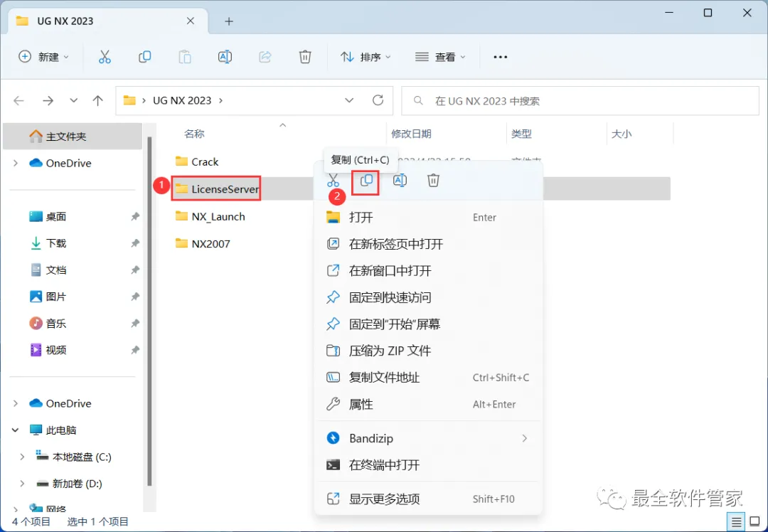Click the Rename icon in the top toolbar
The width and height of the screenshot is (768, 532).
(x=225, y=57)
